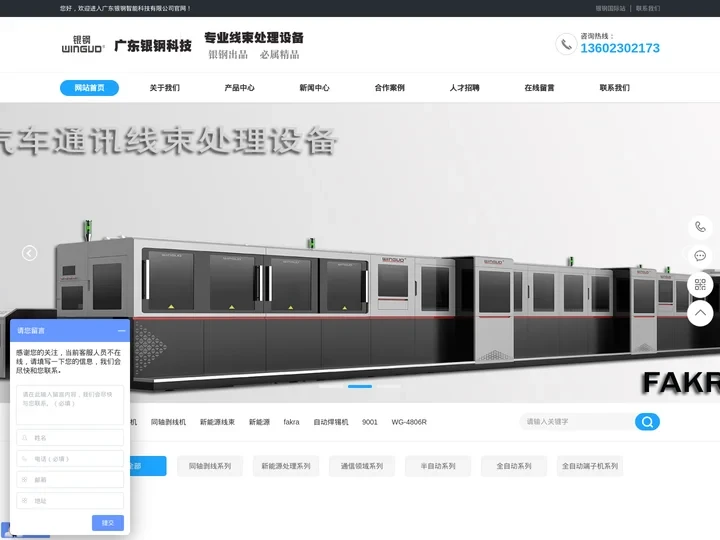
Task: Click the 新能源 keyword link
Action: 259,422
